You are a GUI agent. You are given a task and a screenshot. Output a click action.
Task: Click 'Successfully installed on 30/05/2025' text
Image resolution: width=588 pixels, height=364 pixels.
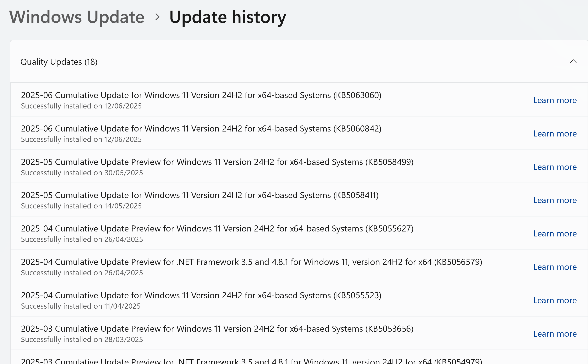(x=82, y=173)
